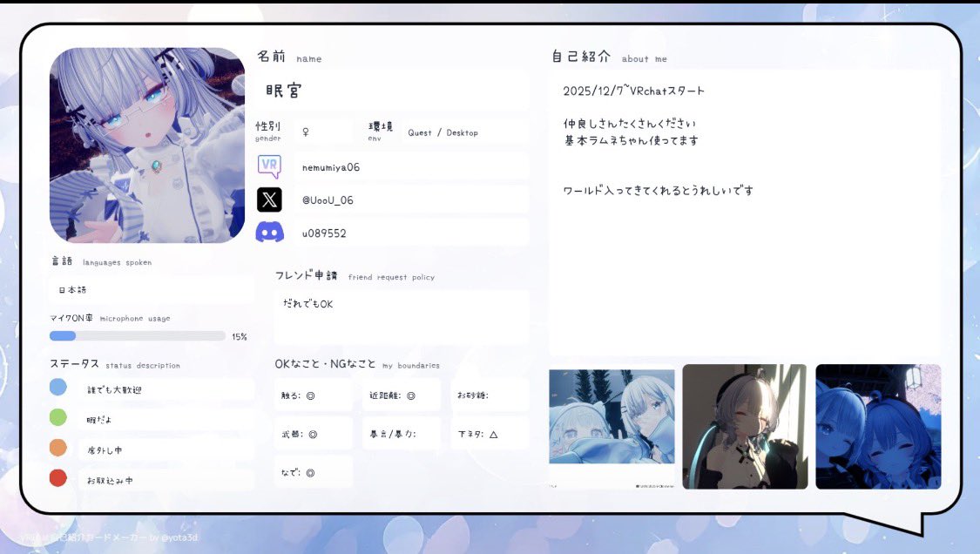Click the 15% microphone usage value
980x554 pixels.
pos(240,336)
